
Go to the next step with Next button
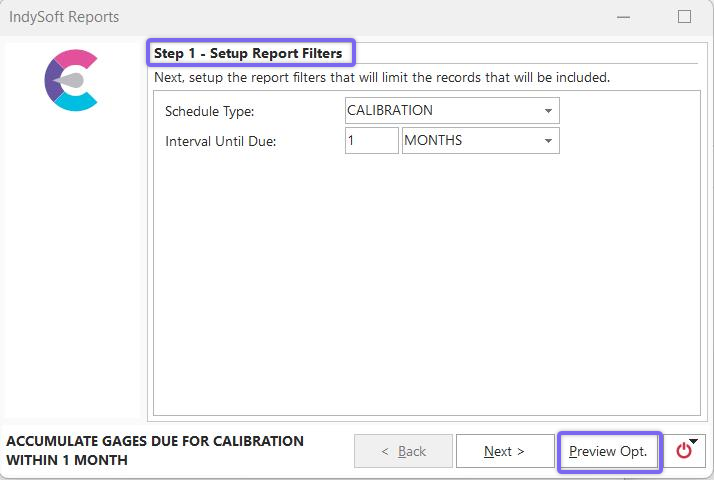coord(504,451)
